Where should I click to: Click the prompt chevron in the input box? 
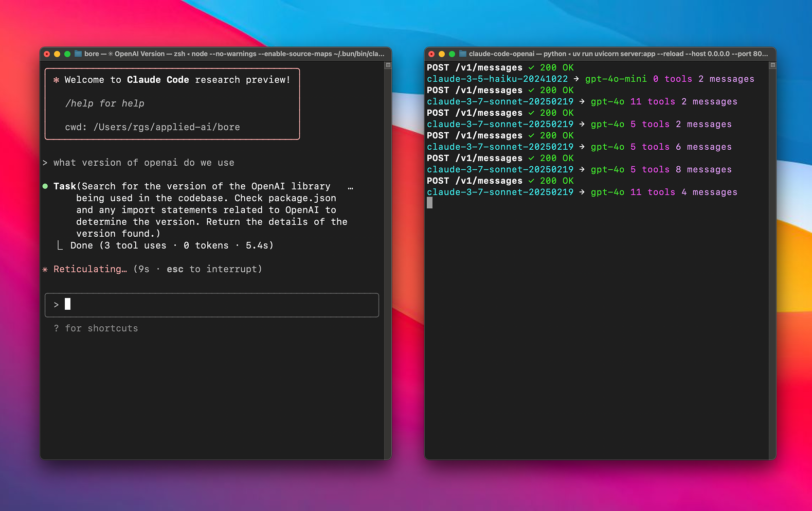pyautogui.click(x=56, y=305)
